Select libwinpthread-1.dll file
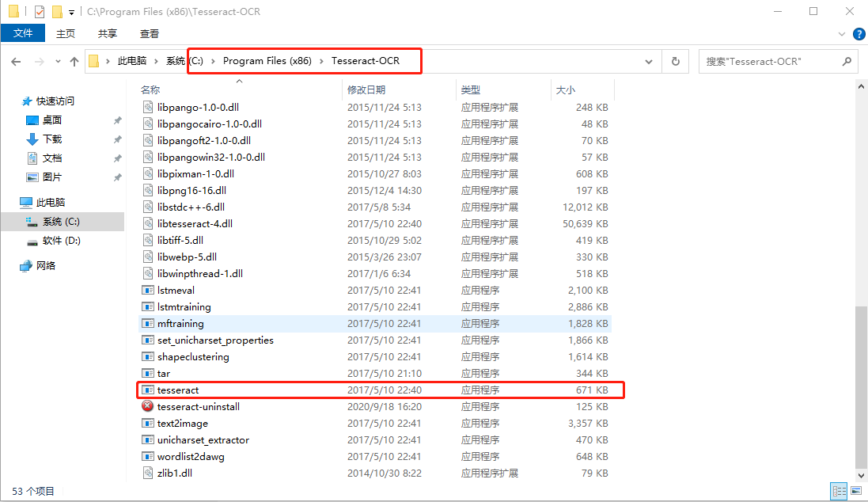This screenshot has height=502, width=868. tap(200, 273)
